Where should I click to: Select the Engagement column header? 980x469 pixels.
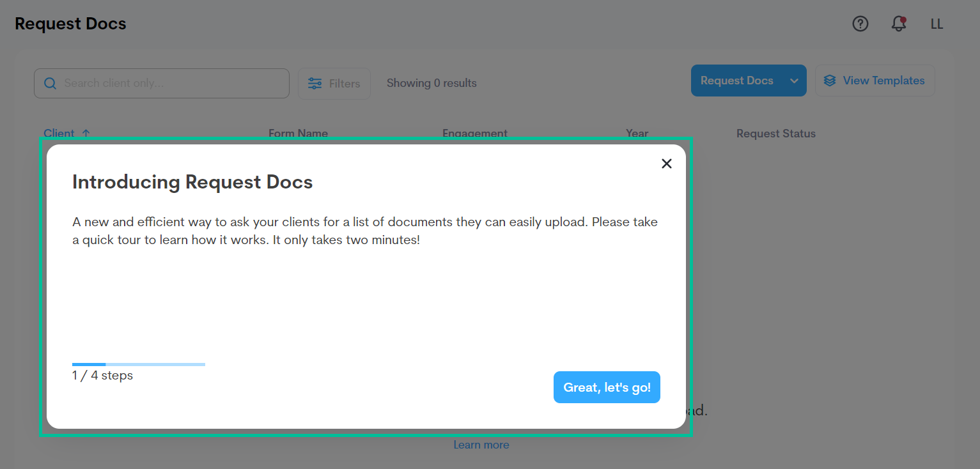[x=475, y=133]
